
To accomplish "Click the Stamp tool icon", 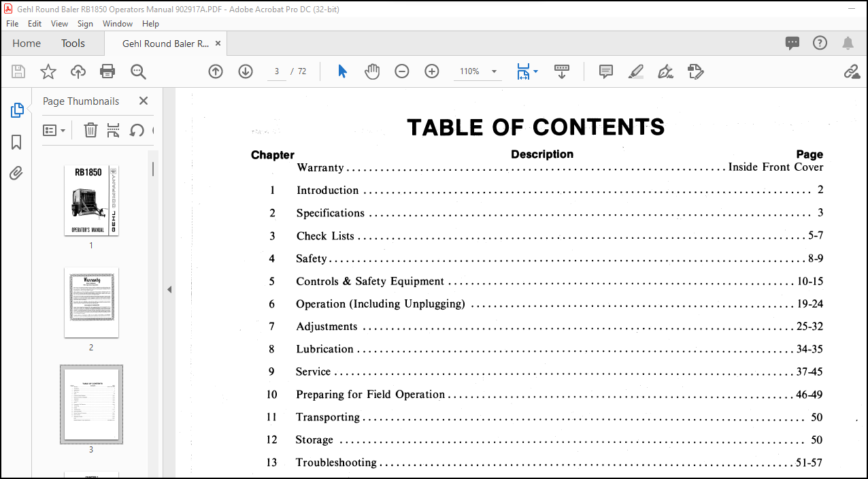I will pos(695,71).
